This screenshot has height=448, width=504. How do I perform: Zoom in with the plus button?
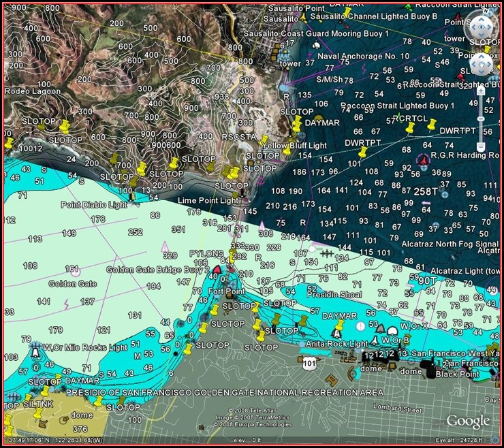click(482, 90)
